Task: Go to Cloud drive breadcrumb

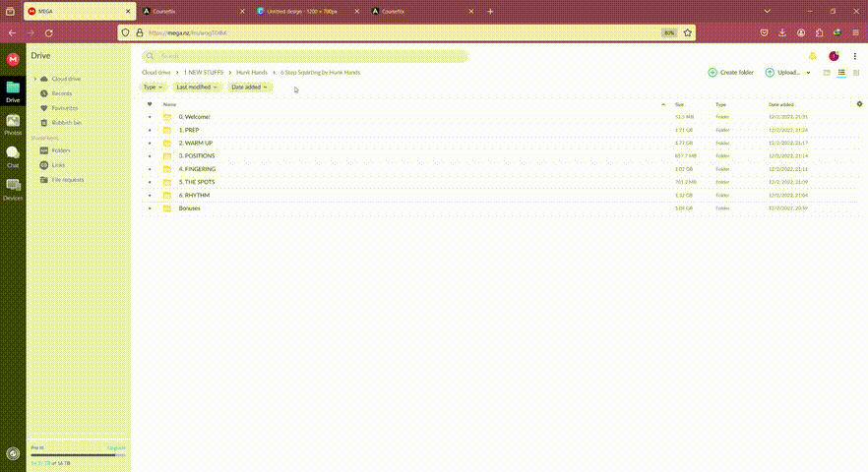Action: click(x=156, y=73)
